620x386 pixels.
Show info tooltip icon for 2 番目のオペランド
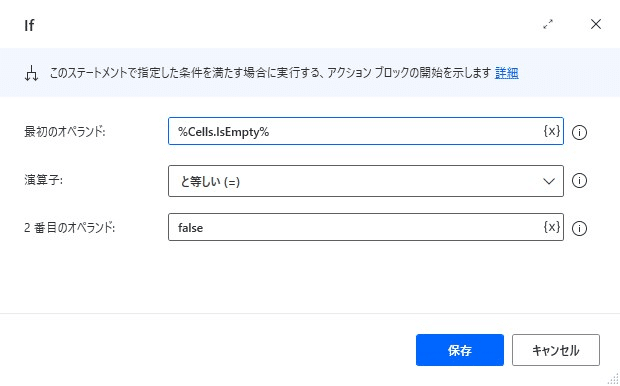579,228
